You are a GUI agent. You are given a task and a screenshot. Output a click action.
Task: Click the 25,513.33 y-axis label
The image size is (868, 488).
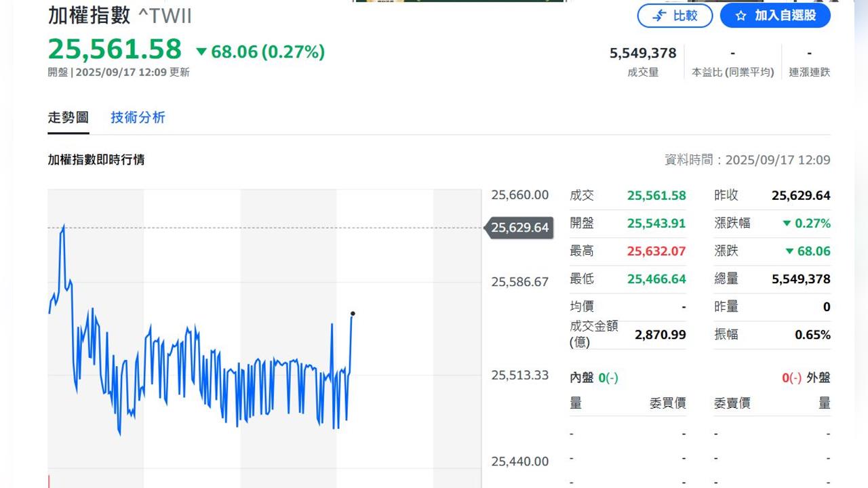tap(520, 375)
